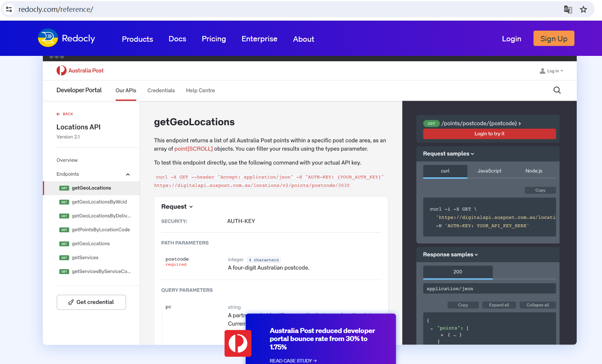602x364 pixels.
Task: Open the Docs menu
Action: pyautogui.click(x=177, y=39)
